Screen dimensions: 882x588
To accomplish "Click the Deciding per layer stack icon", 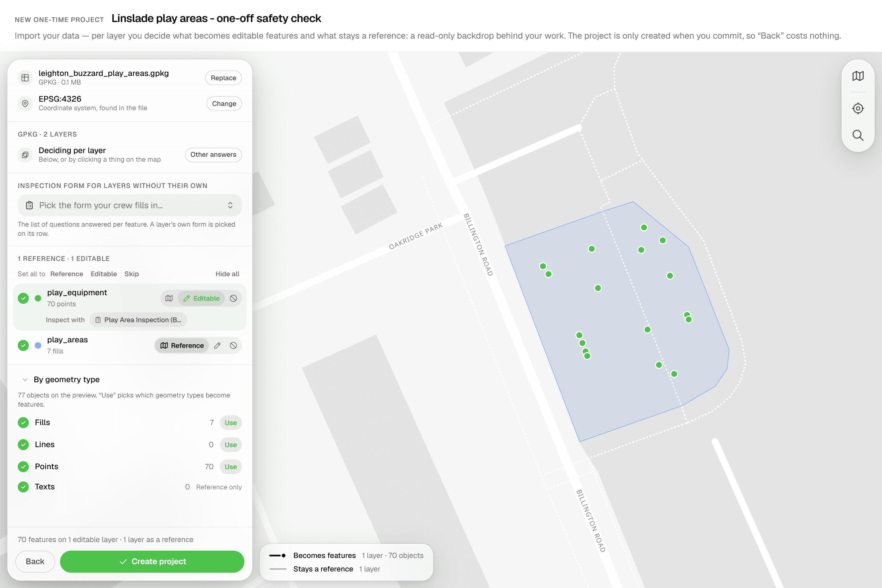I will pyautogui.click(x=25, y=154).
